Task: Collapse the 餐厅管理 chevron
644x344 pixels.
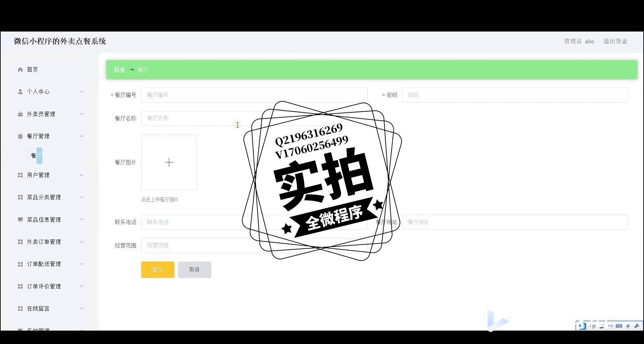Action: [x=82, y=136]
